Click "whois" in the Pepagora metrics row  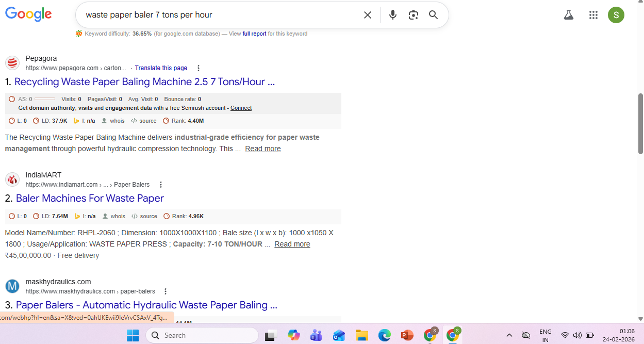[117, 121]
